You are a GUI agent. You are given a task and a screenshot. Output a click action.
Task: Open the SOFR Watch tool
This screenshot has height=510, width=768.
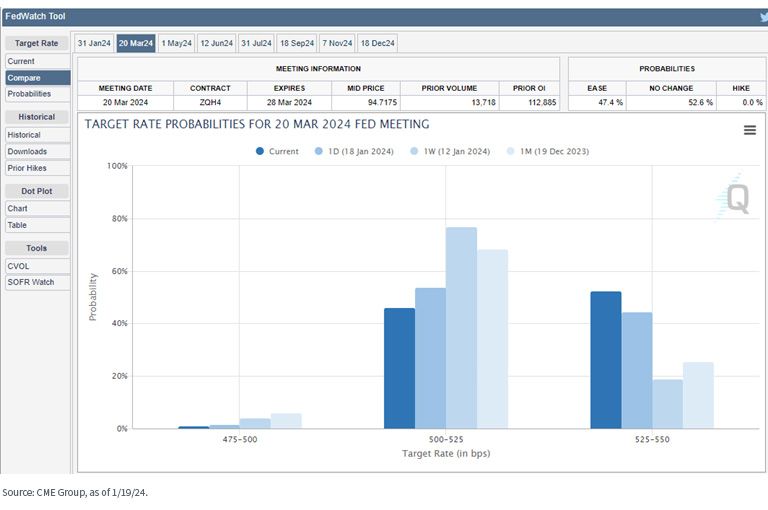(x=38, y=282)
